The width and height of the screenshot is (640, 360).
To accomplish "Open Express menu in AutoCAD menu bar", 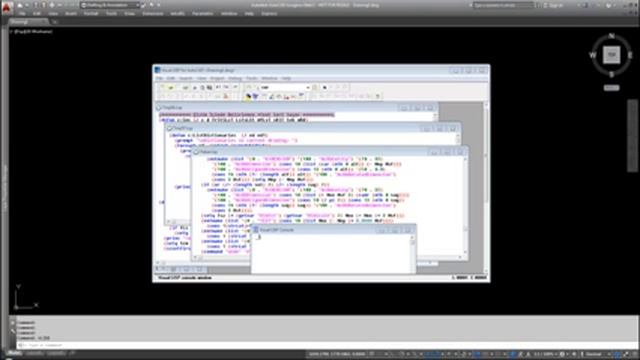I will click(x=269, y=14).
